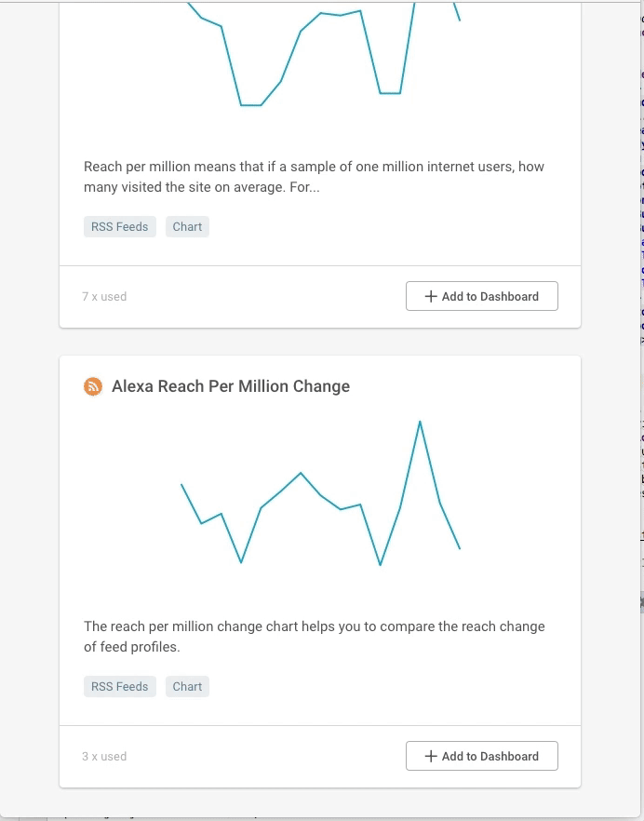Add Alexa Reach Per Million Change to dashboard

coord(482,757)
